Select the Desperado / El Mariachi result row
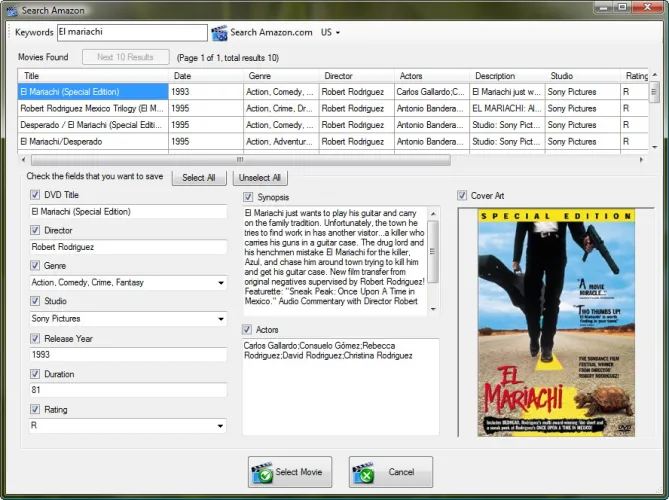This screenshot has width=669, height=500. (92, 125)
